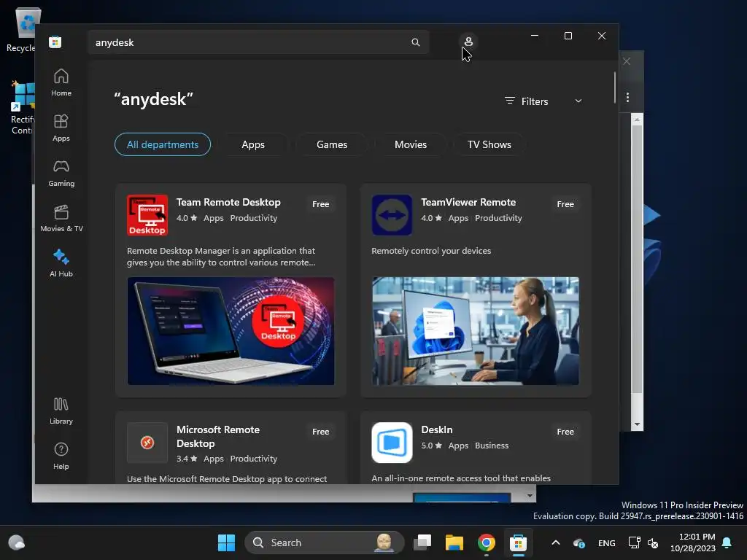
Task: Open the Windows Start button
Action: tap(226, 542)
